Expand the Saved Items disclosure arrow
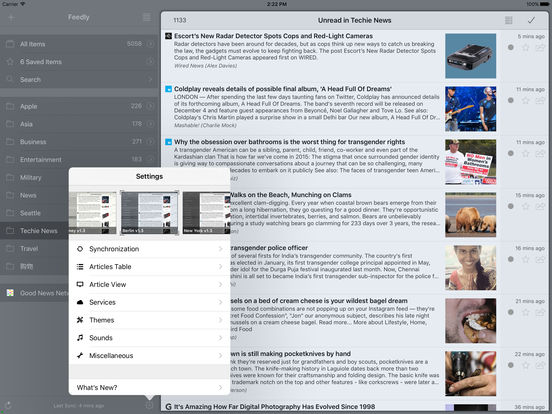Viewport: 552px width, 414px height. pyautogui.click(x=151, y=62)
